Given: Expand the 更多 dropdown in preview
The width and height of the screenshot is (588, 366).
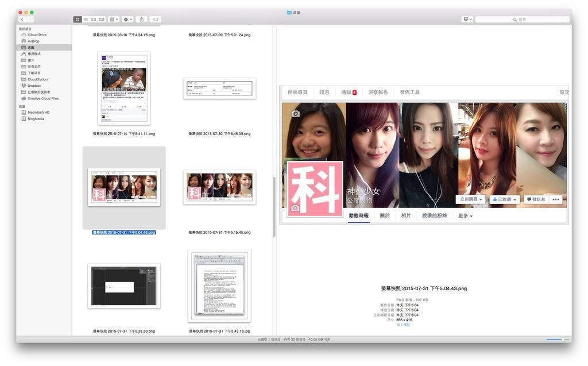Looking at the screenshot, I should (x=465, y=216).
